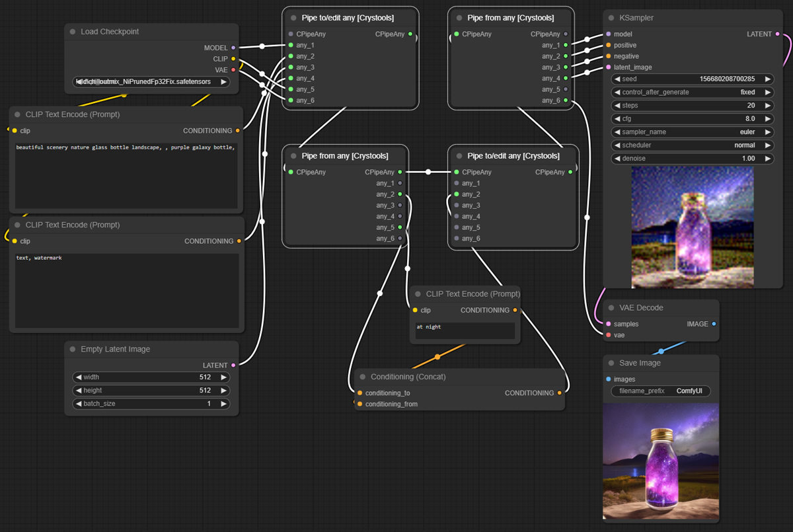Screen dimensions: 793x532
Task: Click the 'at night' prompt text box
Action: pyautogui.click(x=465, y=330)
